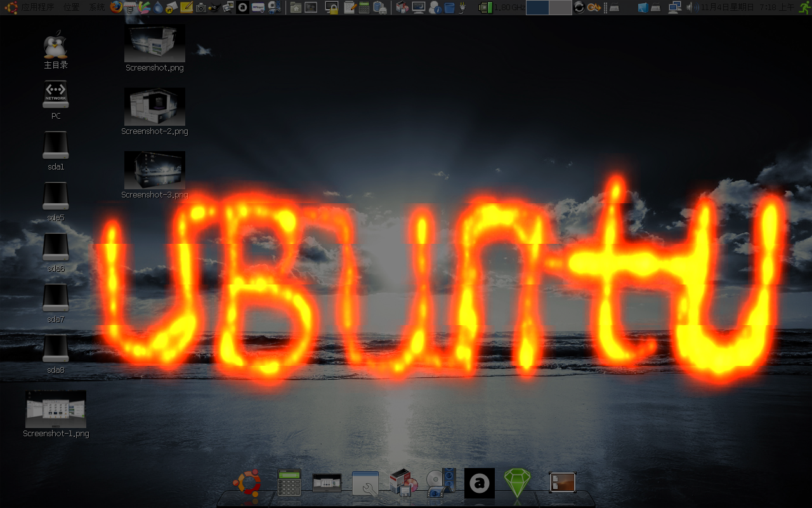
Task: Open the yellow notepad launcher in top panel
Action: [187, 8]
